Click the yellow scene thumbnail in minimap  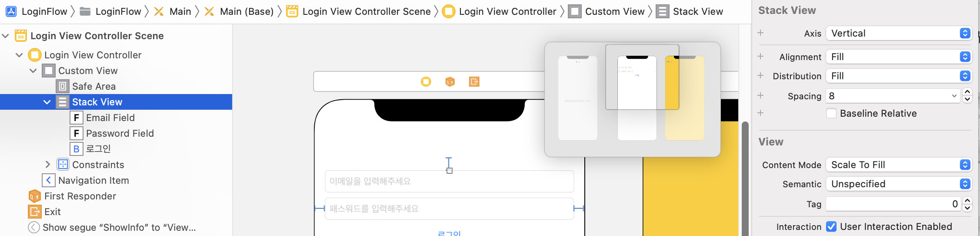pos(685,98)
